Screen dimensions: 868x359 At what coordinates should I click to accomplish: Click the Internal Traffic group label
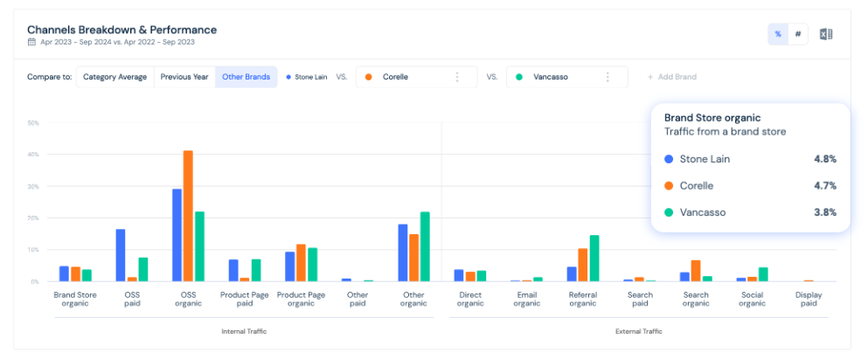tap(244, 331)
